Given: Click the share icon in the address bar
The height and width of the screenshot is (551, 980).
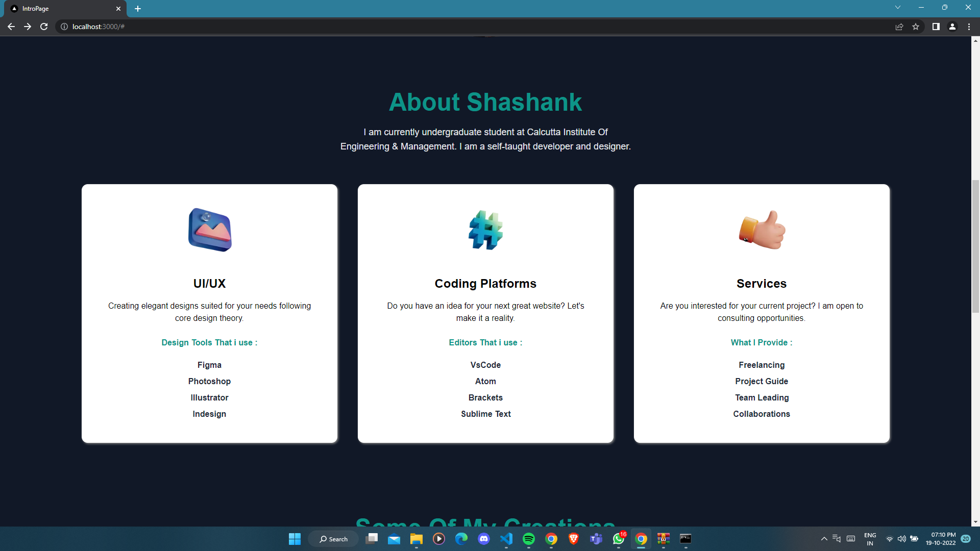Looking at the screenshot, I should coord(899,27).
